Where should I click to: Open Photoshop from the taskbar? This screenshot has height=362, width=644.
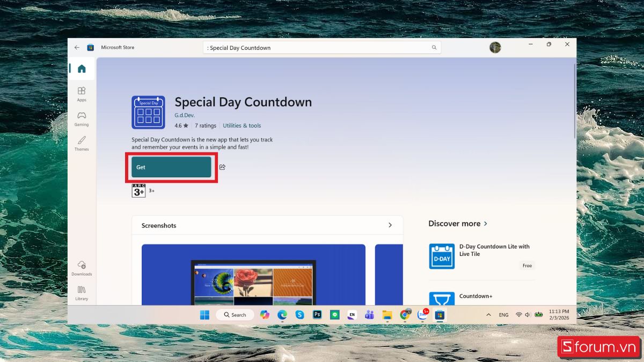click(317, 315)
